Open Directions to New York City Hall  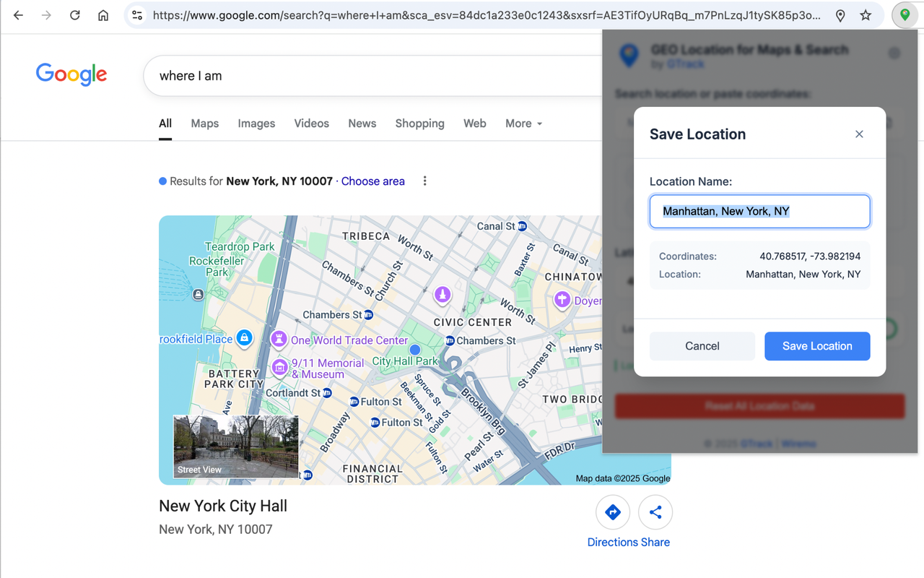(612, 512)
